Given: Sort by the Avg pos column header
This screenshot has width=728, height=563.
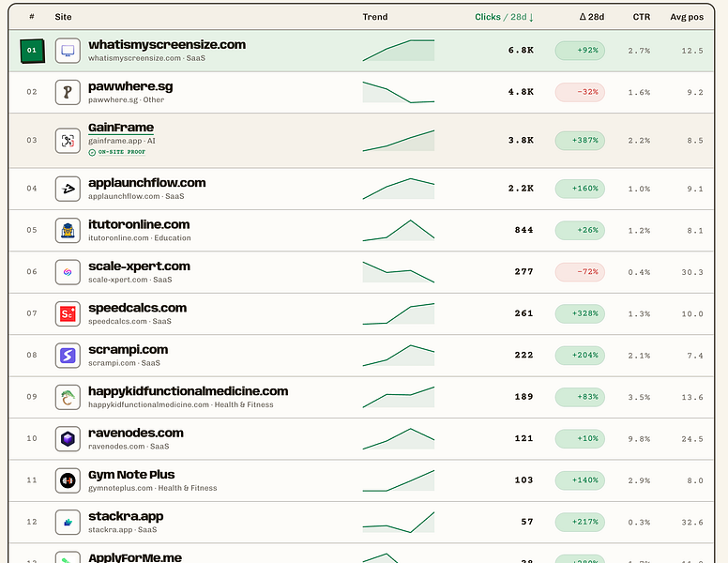Looking at the screenshot, I should [x=686, y=17].
